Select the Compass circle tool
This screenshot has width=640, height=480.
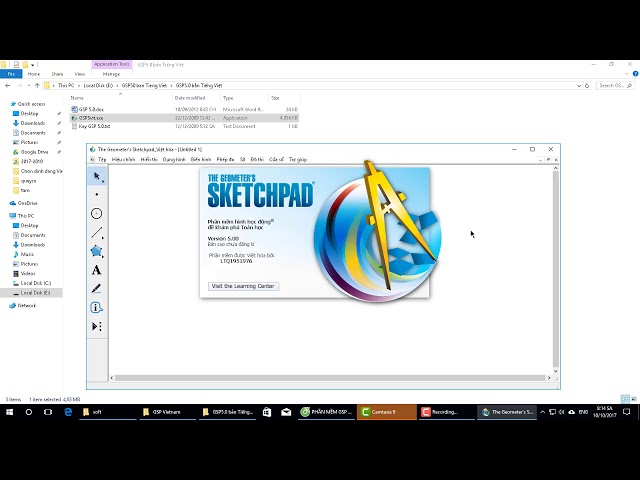(97, 213)
